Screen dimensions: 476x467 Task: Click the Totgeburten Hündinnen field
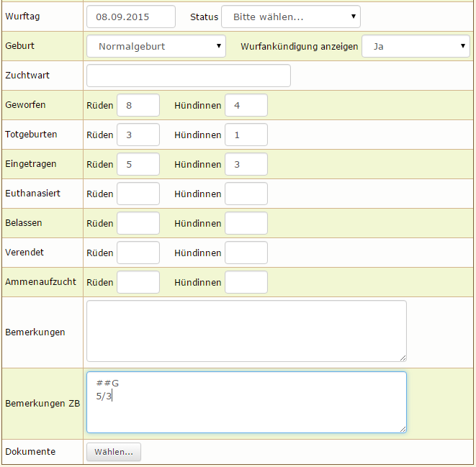pos(246,135)
